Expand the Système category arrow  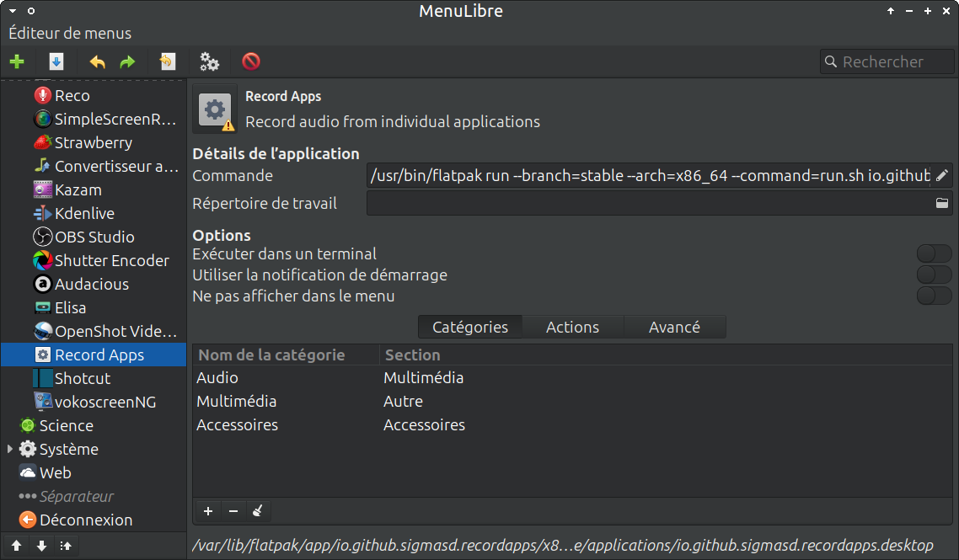coord(10,449)
